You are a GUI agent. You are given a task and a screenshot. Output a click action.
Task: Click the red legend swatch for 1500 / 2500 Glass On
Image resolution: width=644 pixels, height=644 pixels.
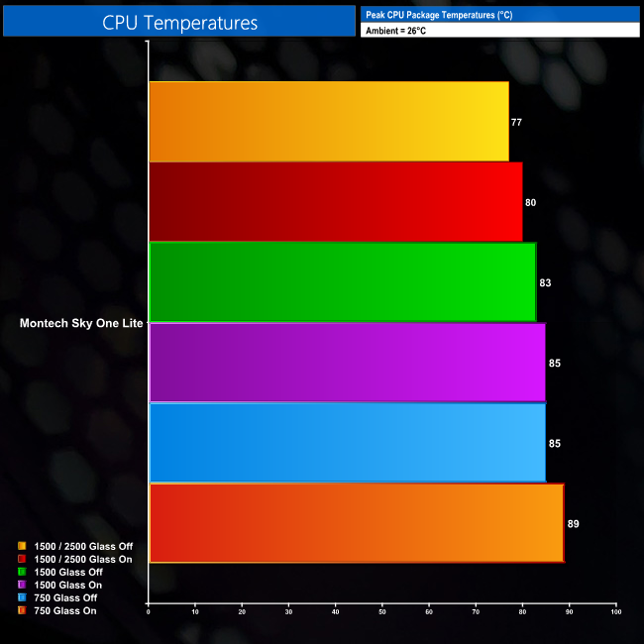coord(22,559)
